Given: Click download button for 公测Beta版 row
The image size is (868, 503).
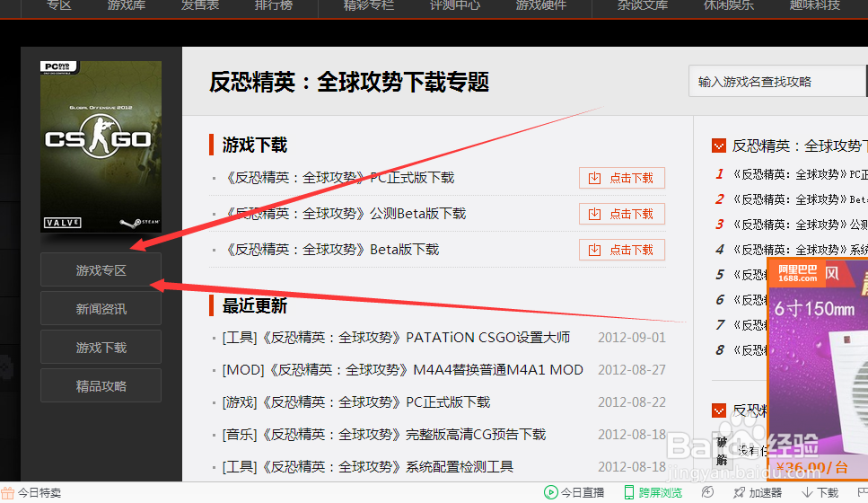Looking at the screenshot, I should pos(622,214).
